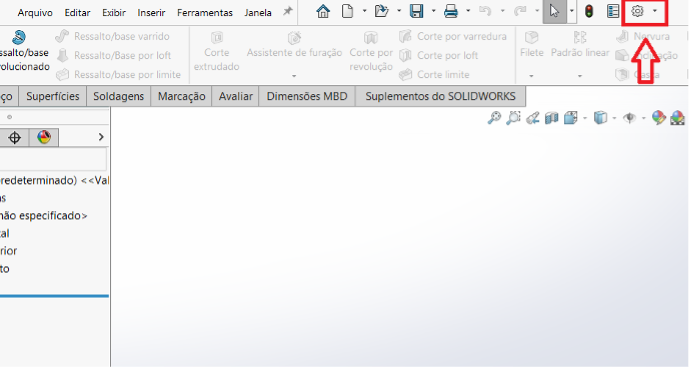This screenshot has height=368, width=690.
Task: Expand the Filete dropdown arrow
Action: [531, 76]
